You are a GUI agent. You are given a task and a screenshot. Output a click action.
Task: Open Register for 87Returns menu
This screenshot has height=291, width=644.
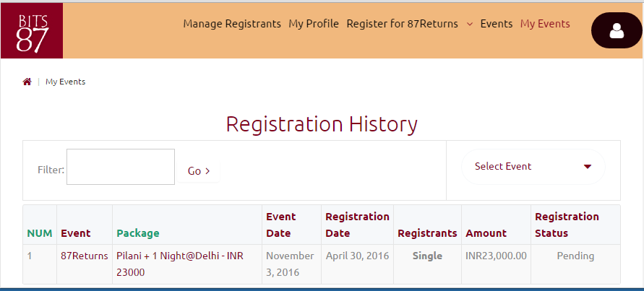[x=402, y=24]
